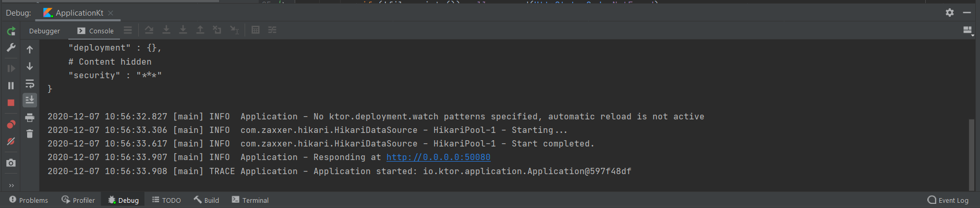Toggle scroll to end of console

click(x=30, y=100)
